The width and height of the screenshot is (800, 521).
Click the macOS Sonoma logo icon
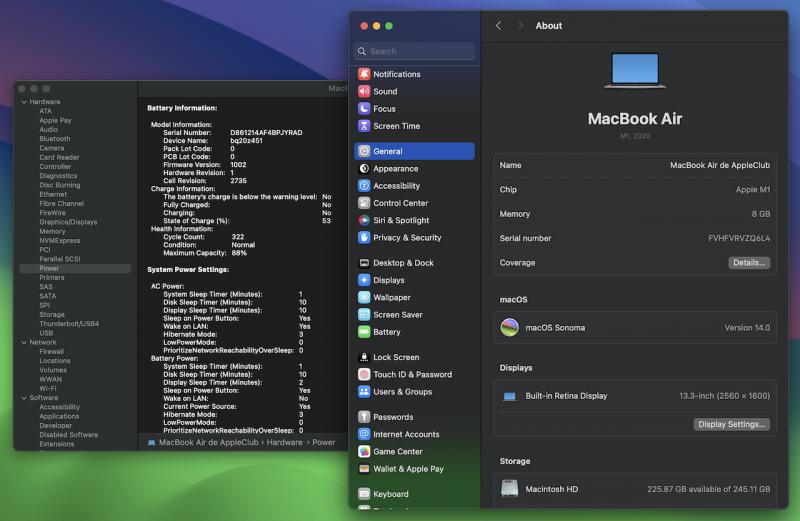[x=509, y=328]
